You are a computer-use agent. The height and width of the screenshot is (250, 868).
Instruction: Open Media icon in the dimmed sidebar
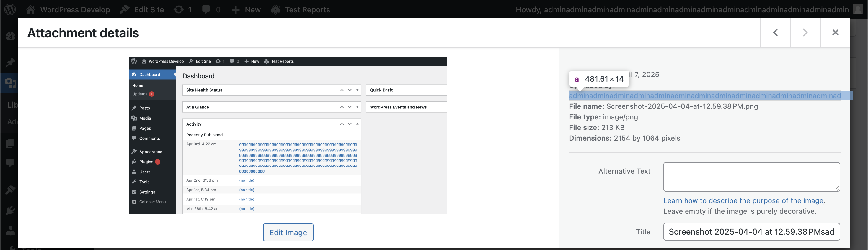tap(10, 83)
